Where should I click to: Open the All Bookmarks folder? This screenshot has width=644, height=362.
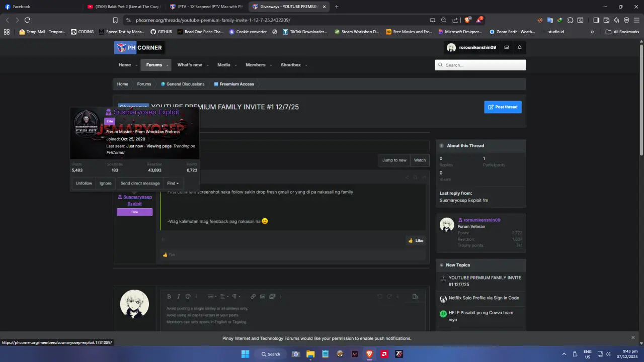622,32
